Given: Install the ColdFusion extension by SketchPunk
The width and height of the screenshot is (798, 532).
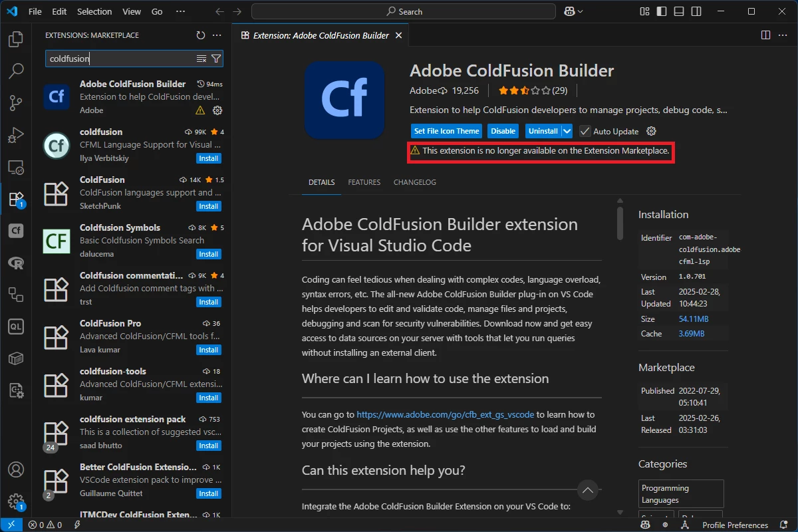Looking at the screenshot, I should tap(209, 206).
